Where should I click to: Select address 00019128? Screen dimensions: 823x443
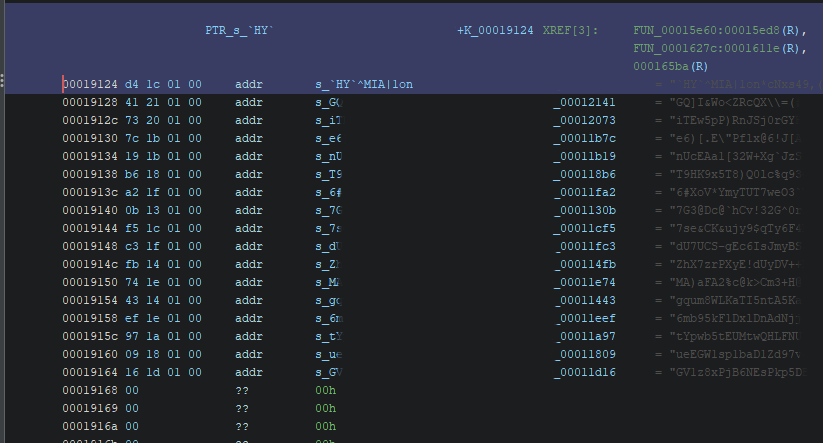90,102
